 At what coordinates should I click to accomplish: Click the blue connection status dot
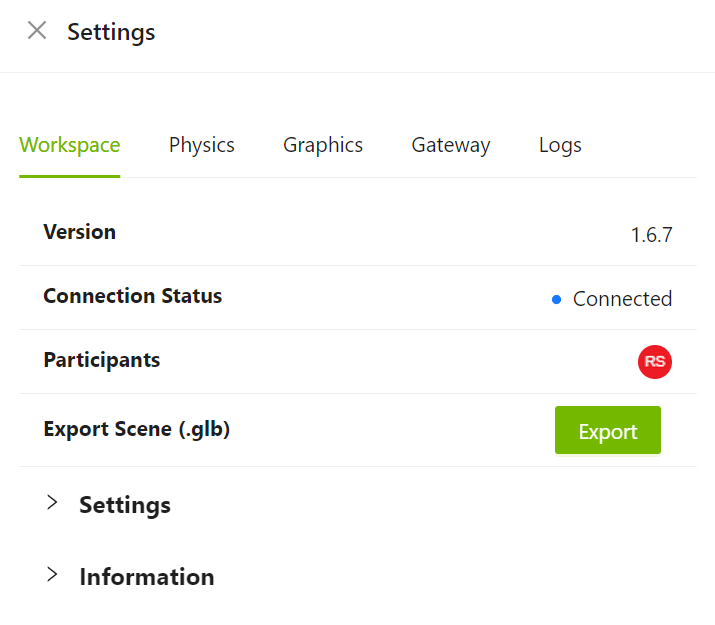click(556, 299)
